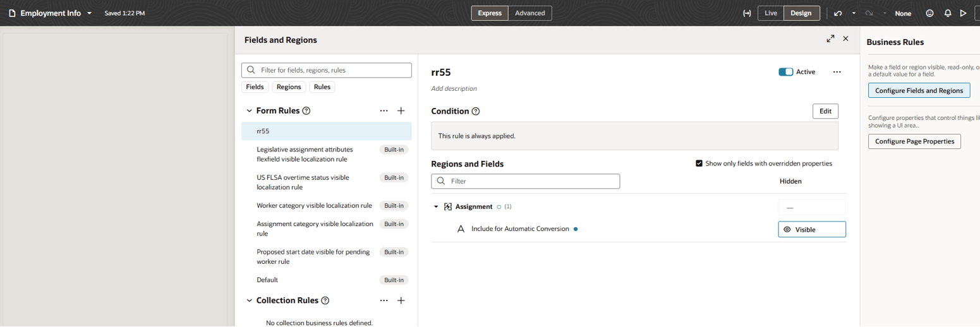Collapse the Assignment region row
The image size is (980, 327).
(x=436, y=206)
